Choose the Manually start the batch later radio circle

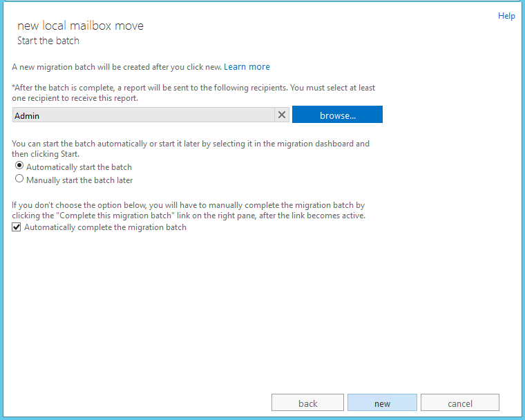coord(19,178)
